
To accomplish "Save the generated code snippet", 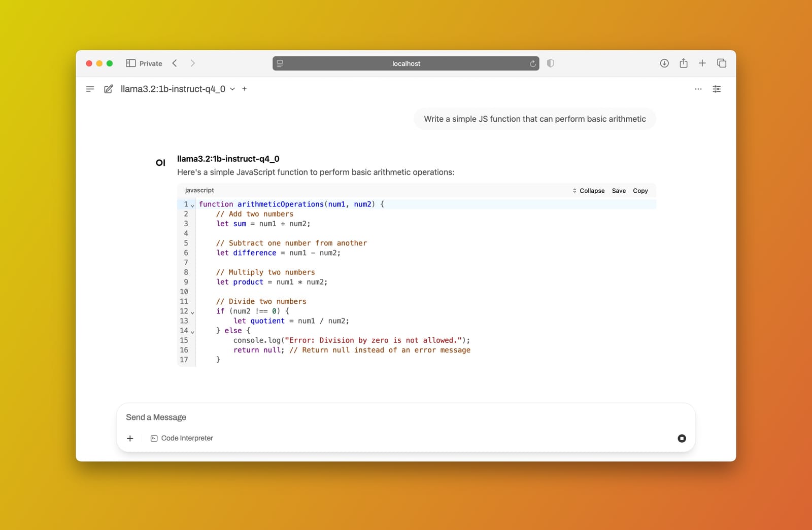I will 618,191.
